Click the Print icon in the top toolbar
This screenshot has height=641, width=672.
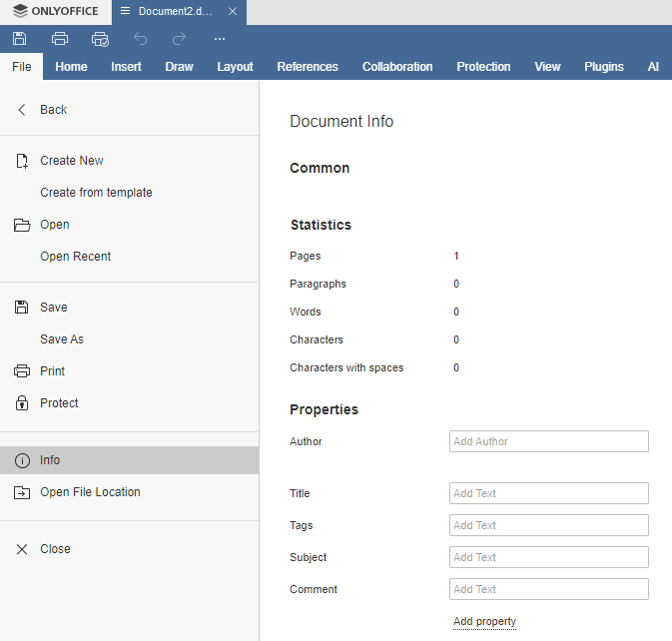click(x=60, y=39)
